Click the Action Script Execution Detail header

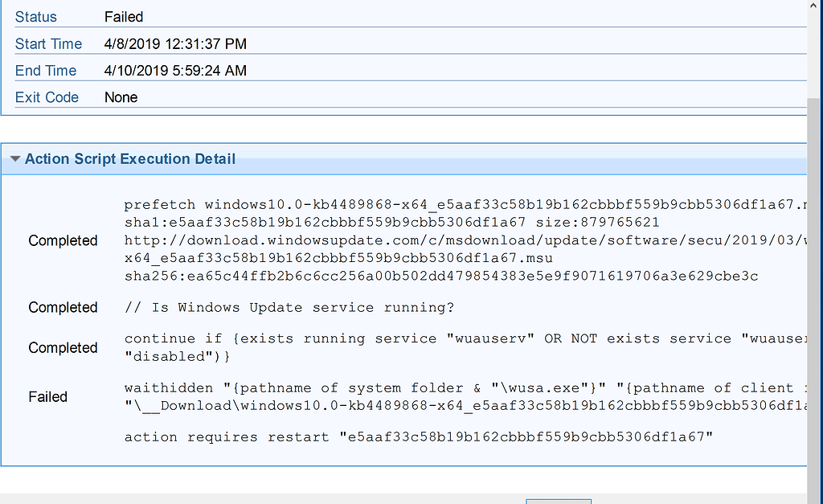click(x=130, y=159)
